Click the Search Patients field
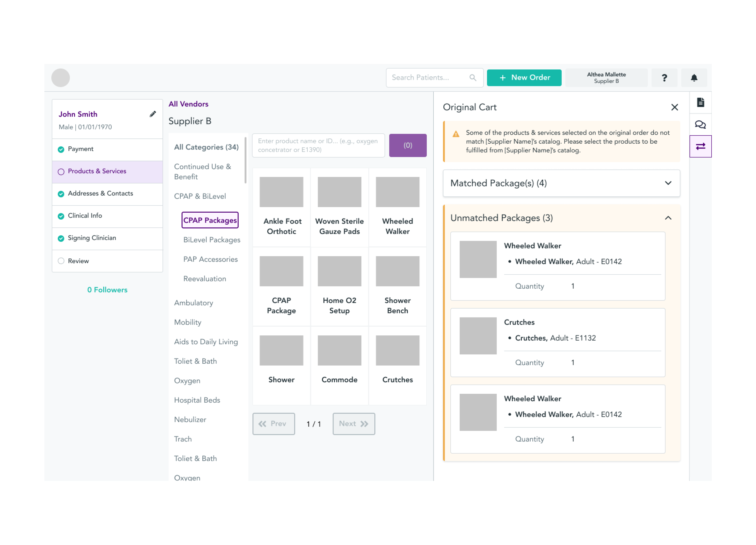Image resolution: width=756 pixels, height=545 pixels. pyautogui.click(x=434, y=78)
